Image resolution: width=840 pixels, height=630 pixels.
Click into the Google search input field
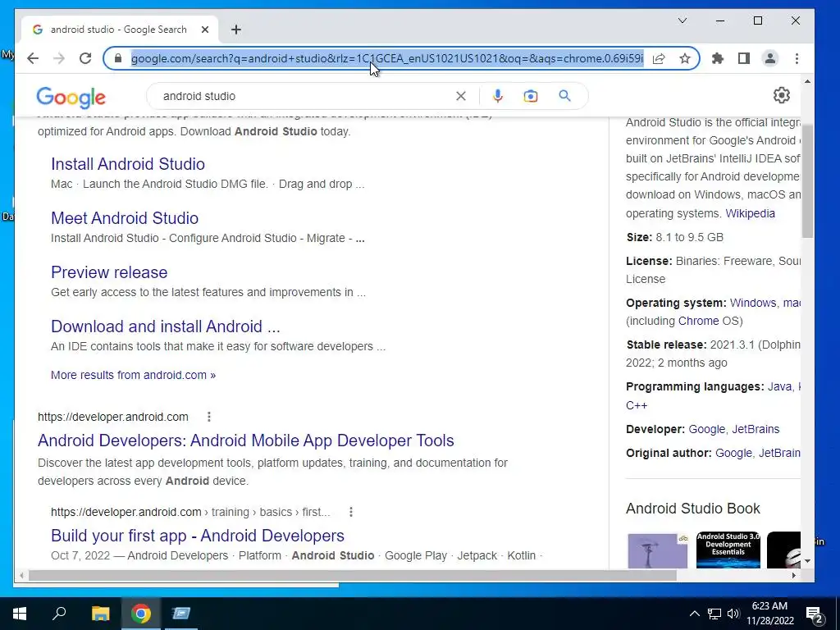point(305,96)
